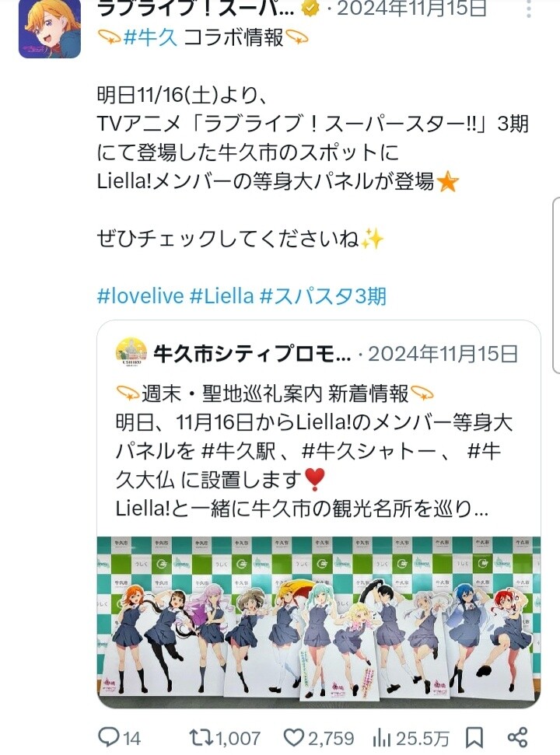Open the 2024年11月15日 post timestamp
Viewport: 560px width, 755px height.
pos(411,9)
